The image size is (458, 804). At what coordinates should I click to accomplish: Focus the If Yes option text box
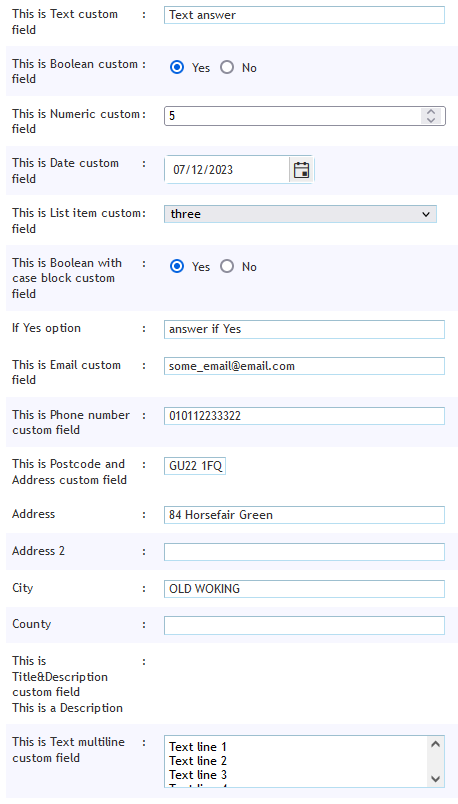click(x=304, y=329)
